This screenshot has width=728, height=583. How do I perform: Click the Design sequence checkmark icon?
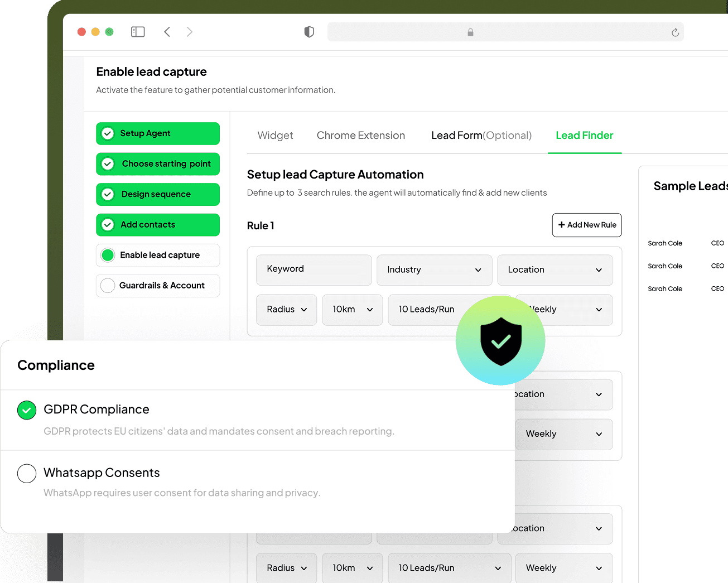[x=108, y=194]
